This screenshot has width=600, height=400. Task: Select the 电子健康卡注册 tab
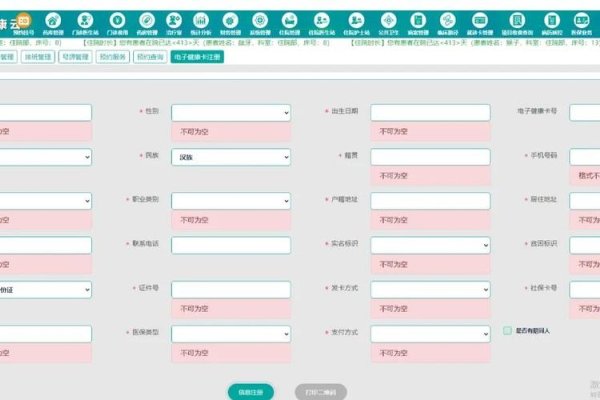pyautogui.click(x=197, y=57)
